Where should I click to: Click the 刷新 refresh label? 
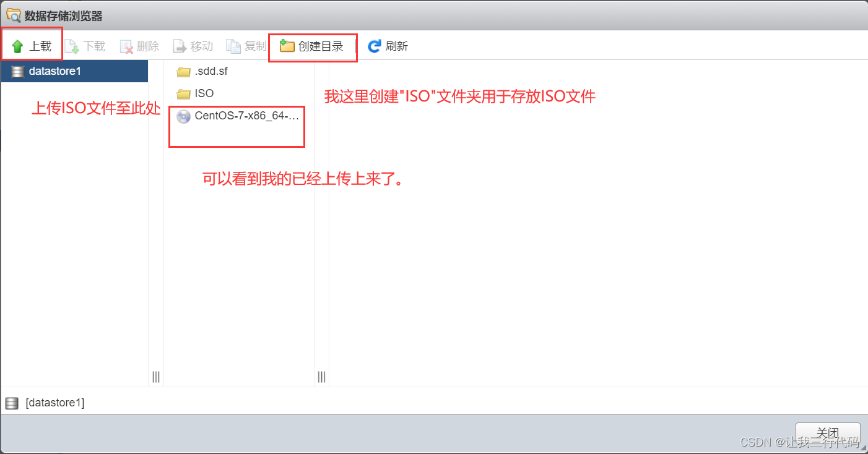tap(397, 46)
